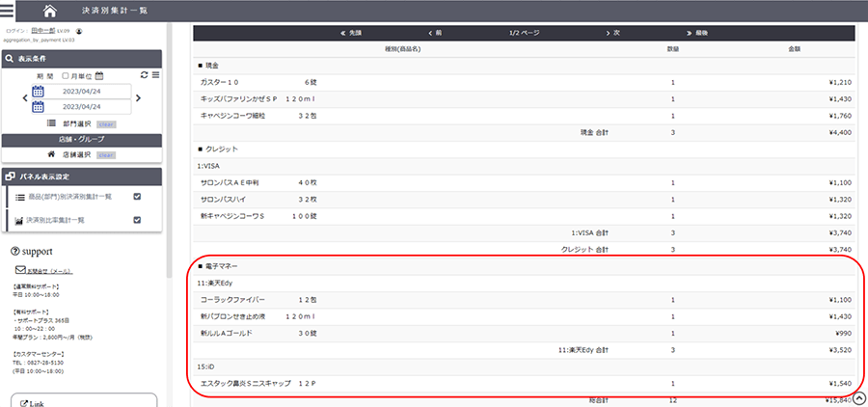
Task: Click the お問合せ (メール) link
Action: pyautogui.click(x=48, y=271)
